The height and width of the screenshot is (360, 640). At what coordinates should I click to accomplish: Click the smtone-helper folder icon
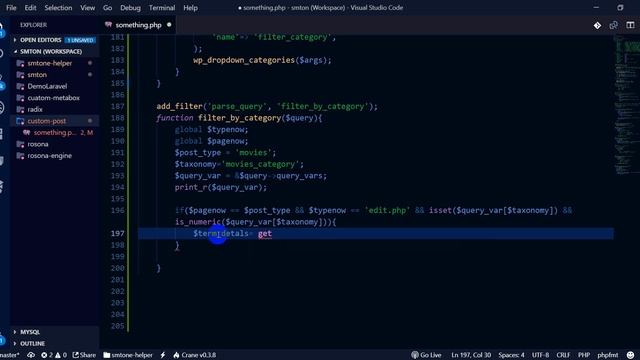coord(20,63)
